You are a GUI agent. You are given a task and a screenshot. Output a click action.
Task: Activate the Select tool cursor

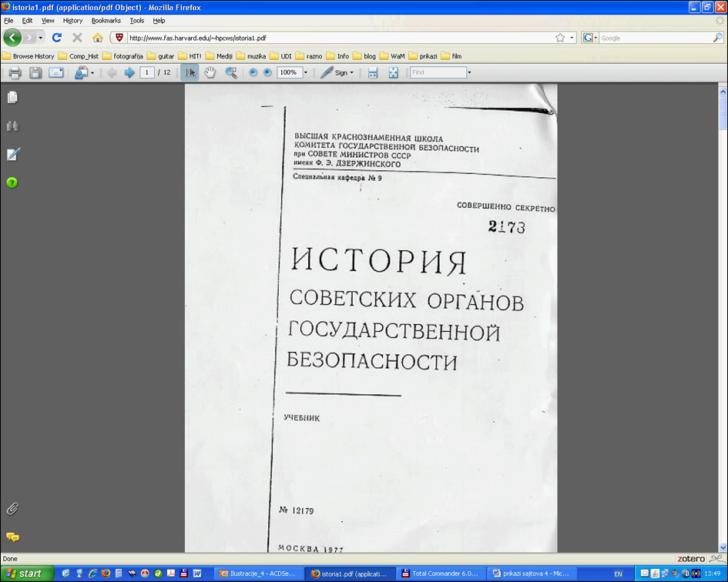tap(190, 72)
